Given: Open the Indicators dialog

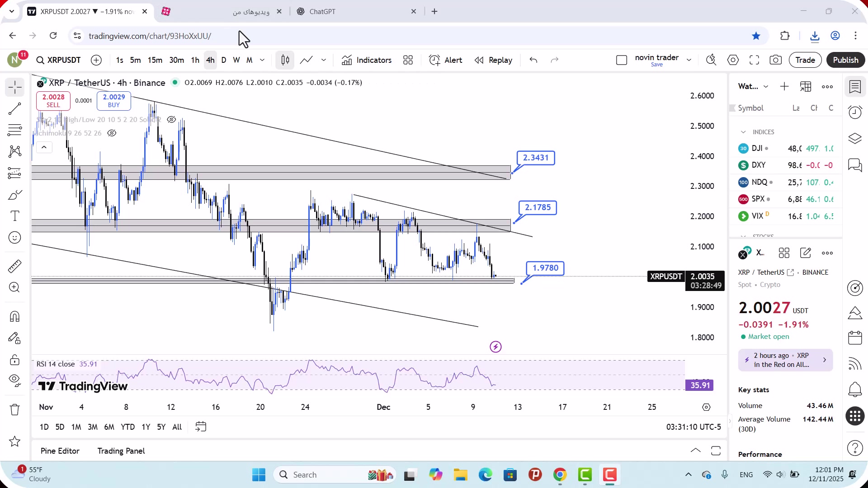Looking at the screenshot, I should click(367, 60).
